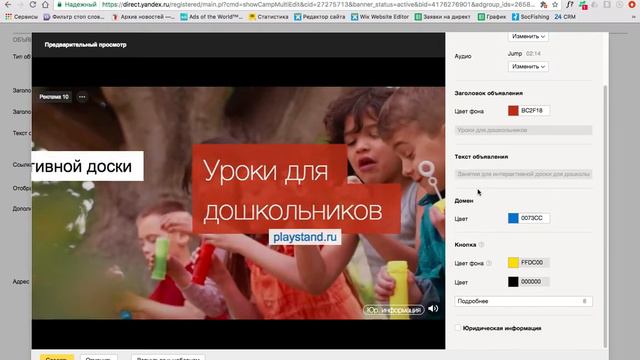Reload the page with the refresh icon
The image size is (640, 360).
coord(33,4)
